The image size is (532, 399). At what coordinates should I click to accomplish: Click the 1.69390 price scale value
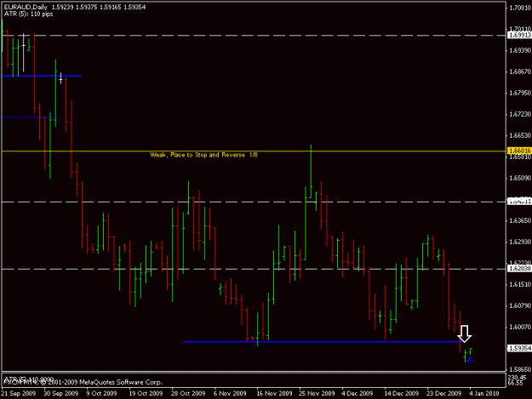tap(520, 50)
